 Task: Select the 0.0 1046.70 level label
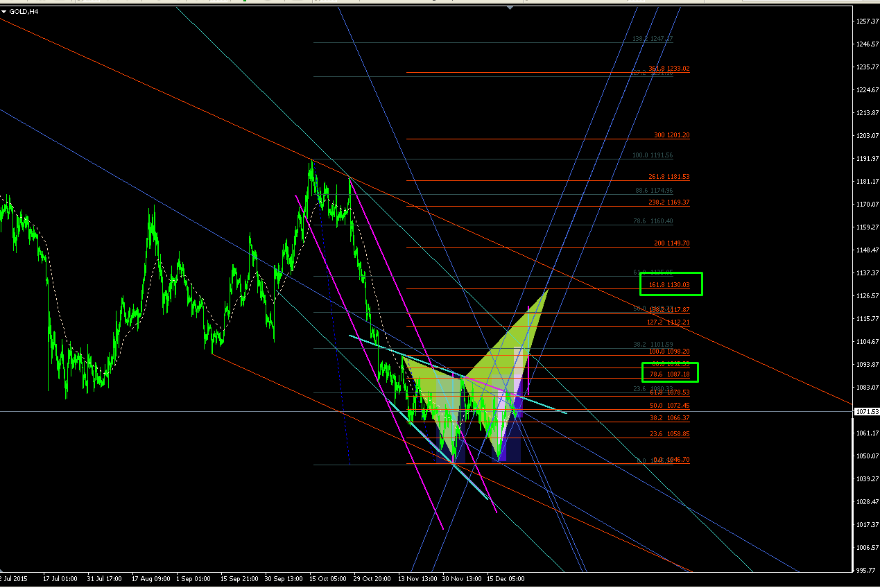671,460
